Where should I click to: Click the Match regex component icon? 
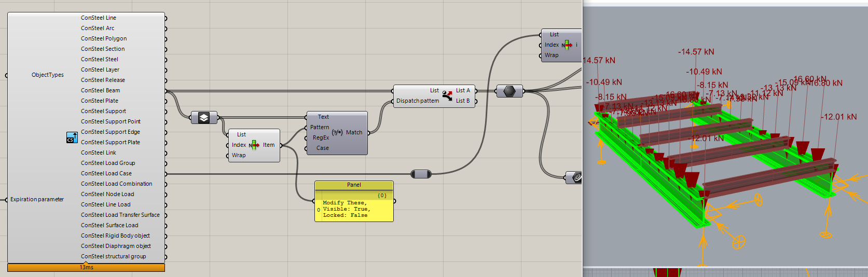(x=337, y=132)
